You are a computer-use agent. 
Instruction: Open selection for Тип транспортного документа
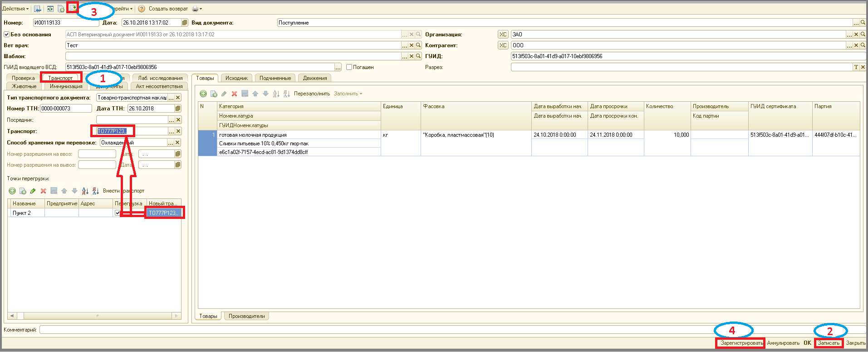point(171,98)
